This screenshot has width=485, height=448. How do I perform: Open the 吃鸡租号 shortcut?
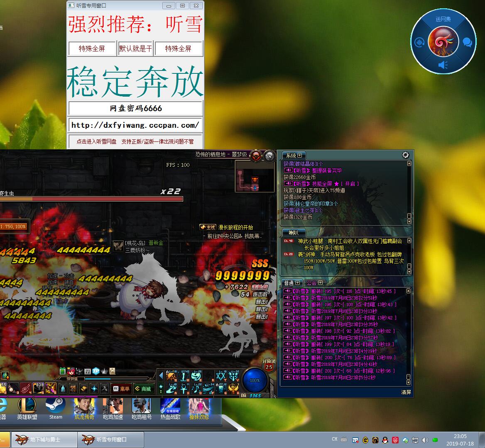[x=142, y=409]
